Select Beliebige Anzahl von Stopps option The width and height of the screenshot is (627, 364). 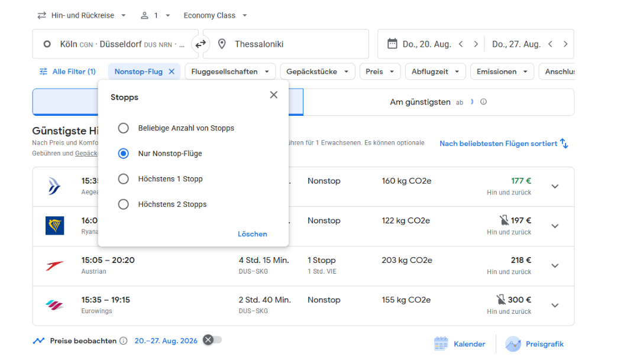pyautogui.click(x=123, y=128)
